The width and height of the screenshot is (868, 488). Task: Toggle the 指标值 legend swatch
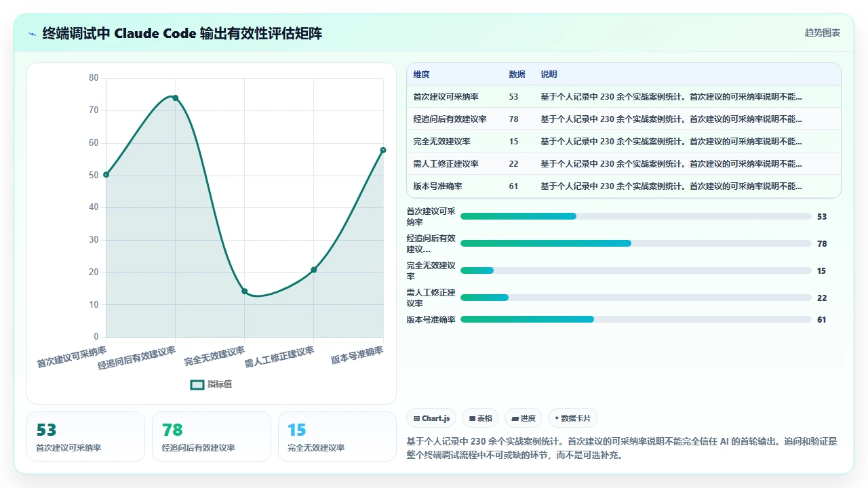click(197, 384)
